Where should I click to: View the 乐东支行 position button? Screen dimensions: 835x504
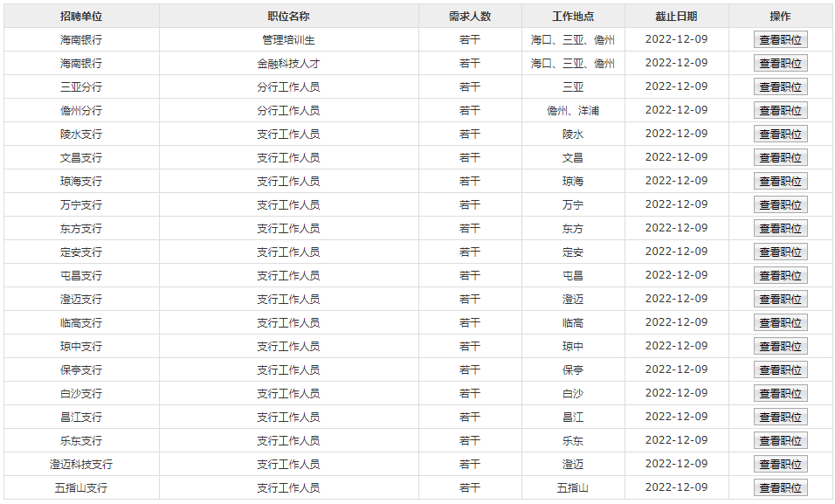tap(780, 440)
